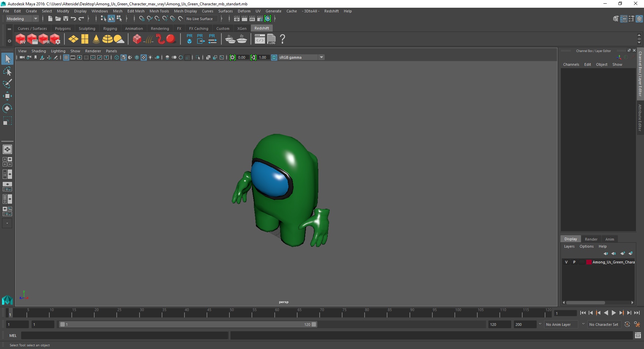Activate the Rotate tool
The image size is (644, 349).
[7, 108]
